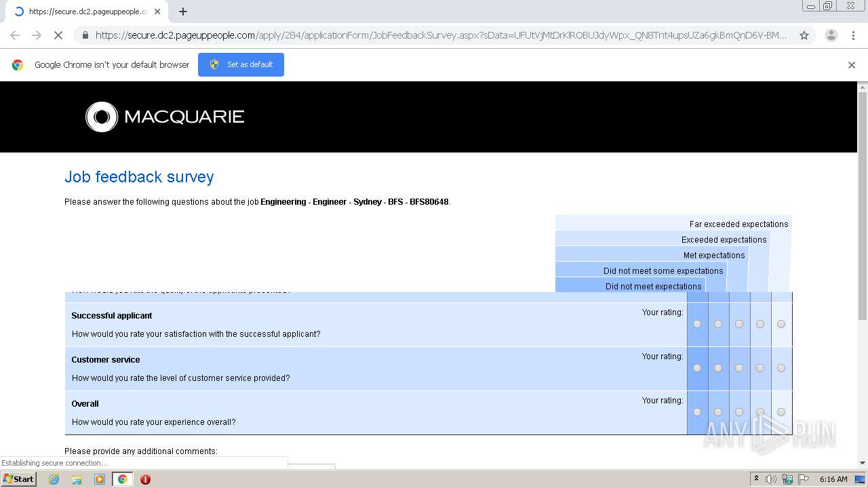Click the address bar URL
Screen dimensions: 868x488
tap(441, 35)
